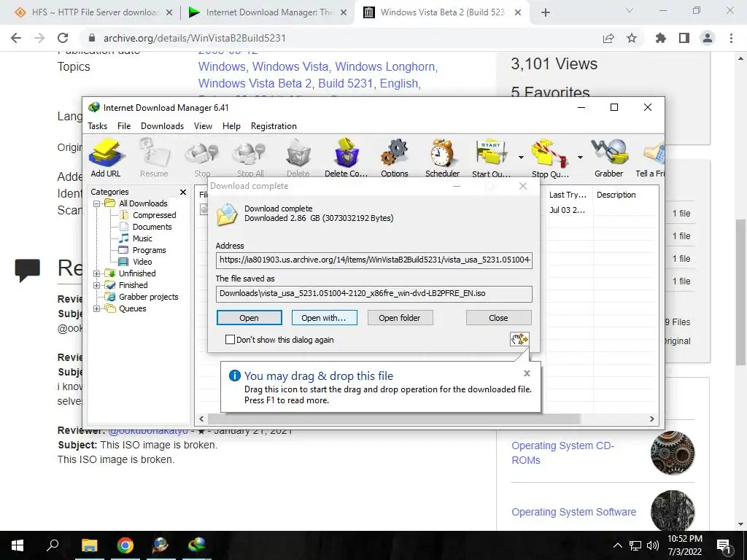Click the Delete Completed toolbar icon

pyautogui.click(x=347, y=158)
